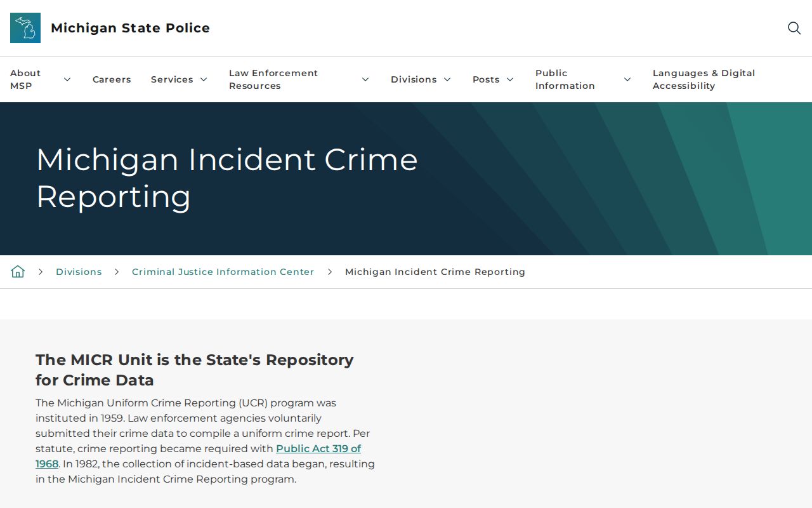
Task: Open the search magnifier icon
Action: pos(794,28)
